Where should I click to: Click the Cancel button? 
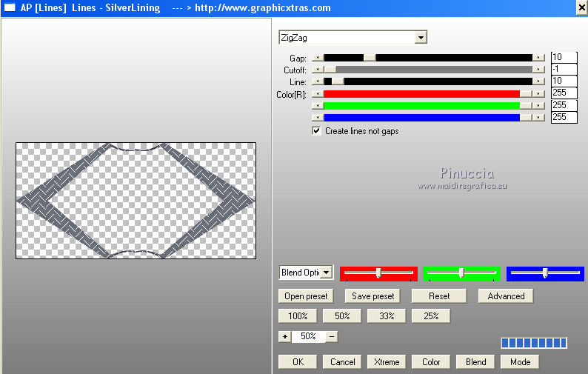pyautogui.click(x=342, y=362)
